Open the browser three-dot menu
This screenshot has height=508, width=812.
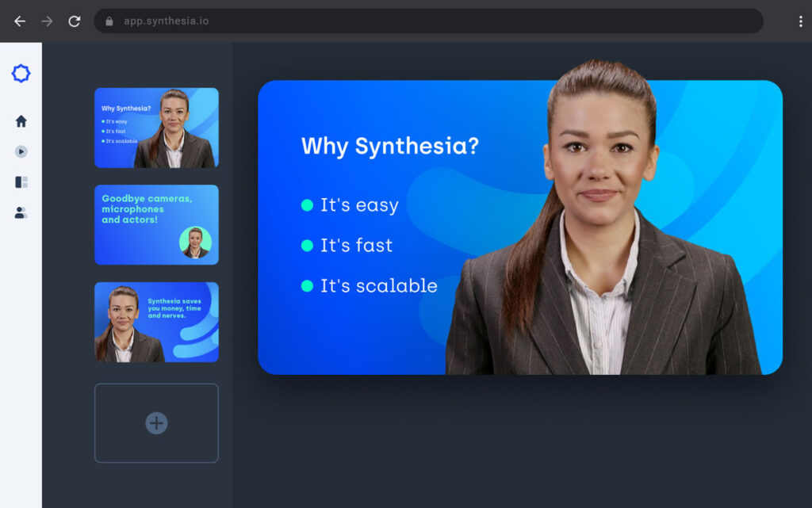click(800, 21)
